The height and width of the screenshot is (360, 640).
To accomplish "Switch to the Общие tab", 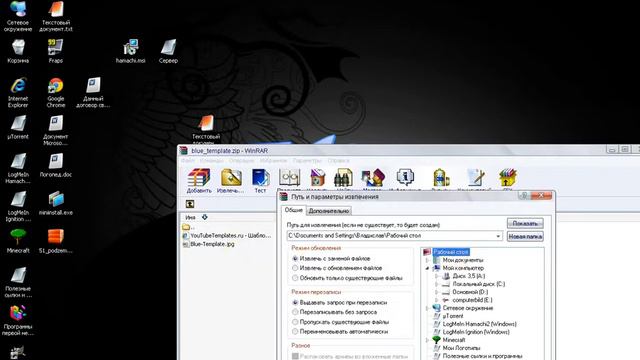I will (x=293, y=210).
